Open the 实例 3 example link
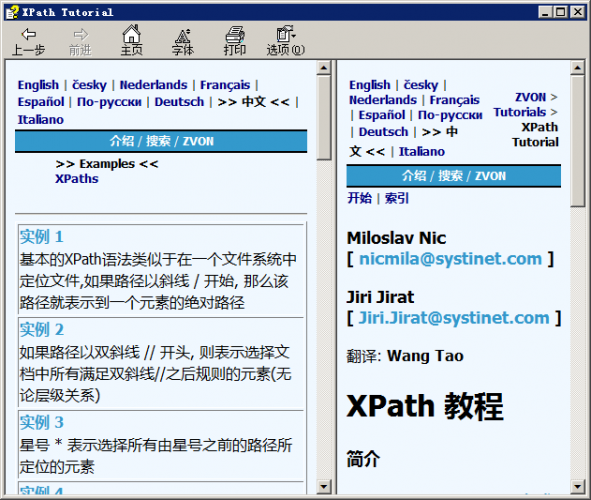The height and width of the screenshot is (500, 591). coord(41,422)
